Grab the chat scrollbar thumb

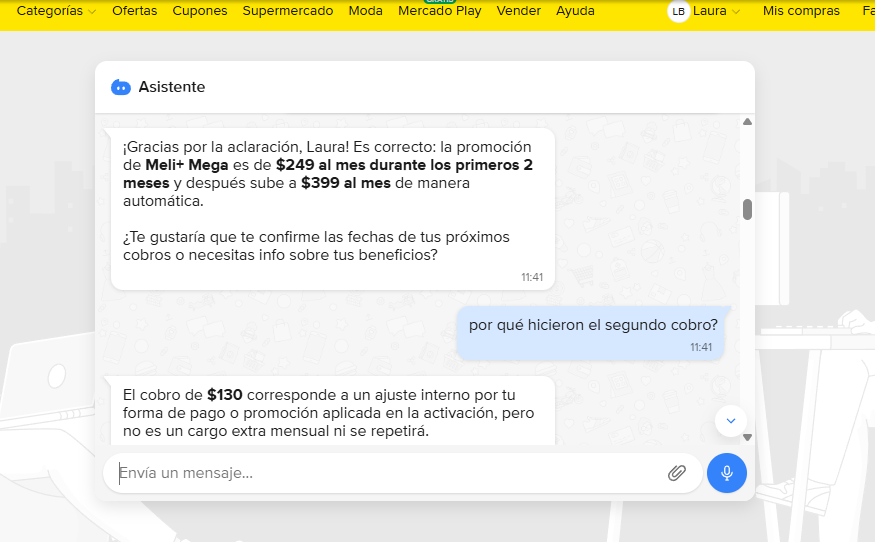(747, 210)
